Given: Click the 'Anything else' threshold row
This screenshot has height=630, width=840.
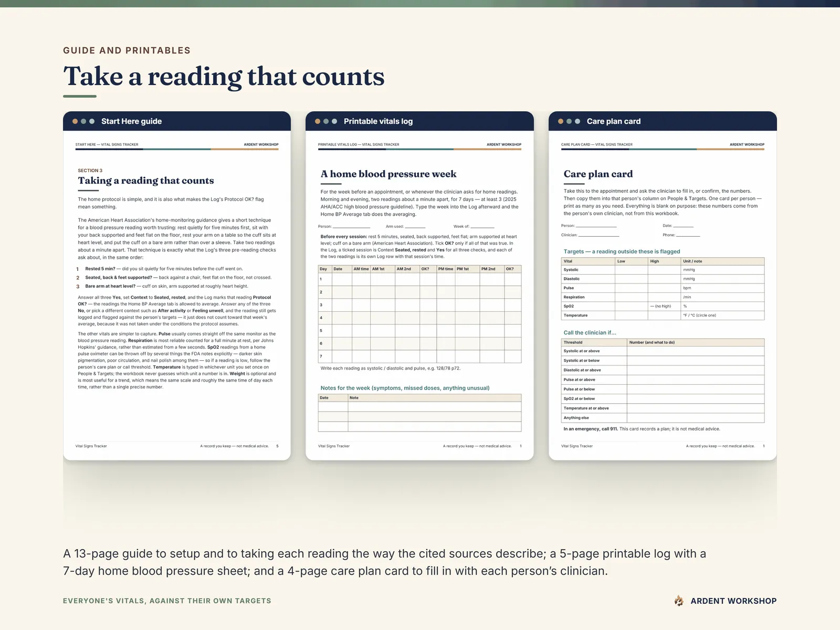Looking at the screenshot, I should tap(663, 418).
